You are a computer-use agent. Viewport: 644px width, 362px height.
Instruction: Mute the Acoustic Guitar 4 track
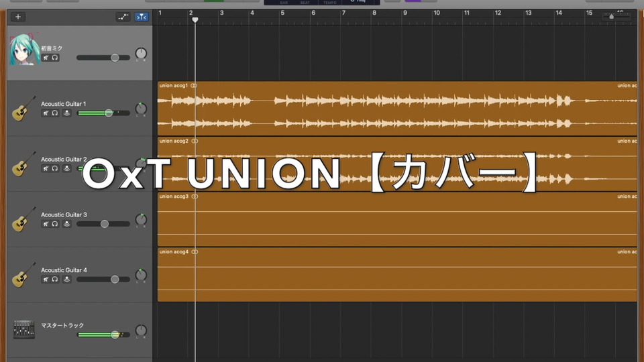point(46,280)
